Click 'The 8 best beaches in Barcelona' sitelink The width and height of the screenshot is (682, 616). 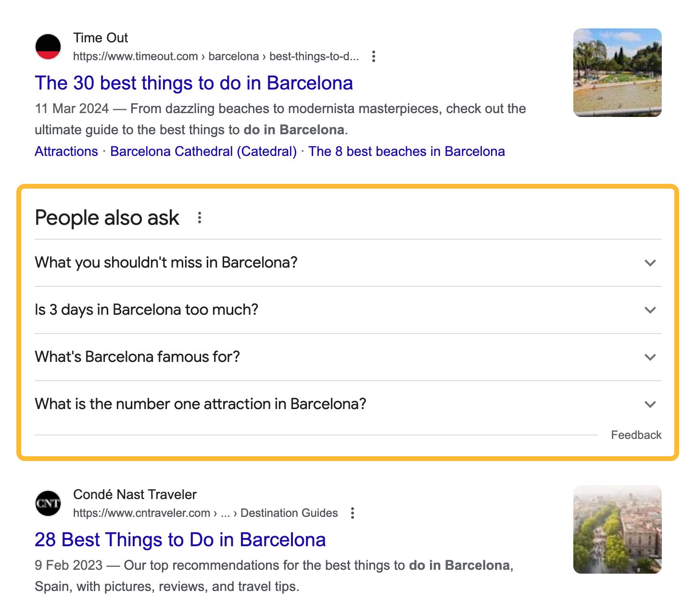(407, 151)
